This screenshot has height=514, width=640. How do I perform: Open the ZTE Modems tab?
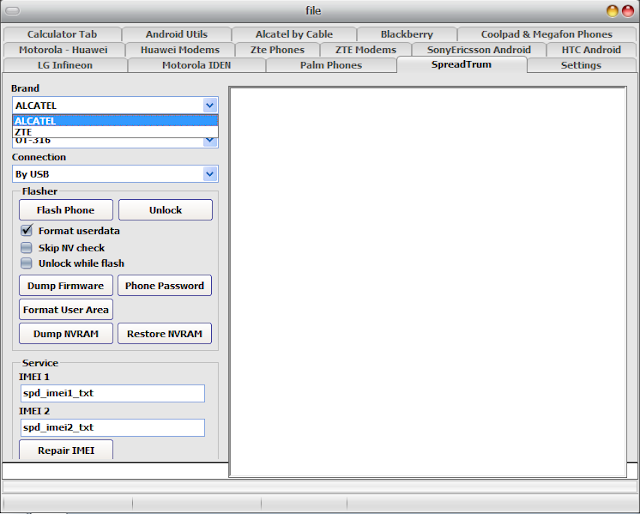coord(366,50)
